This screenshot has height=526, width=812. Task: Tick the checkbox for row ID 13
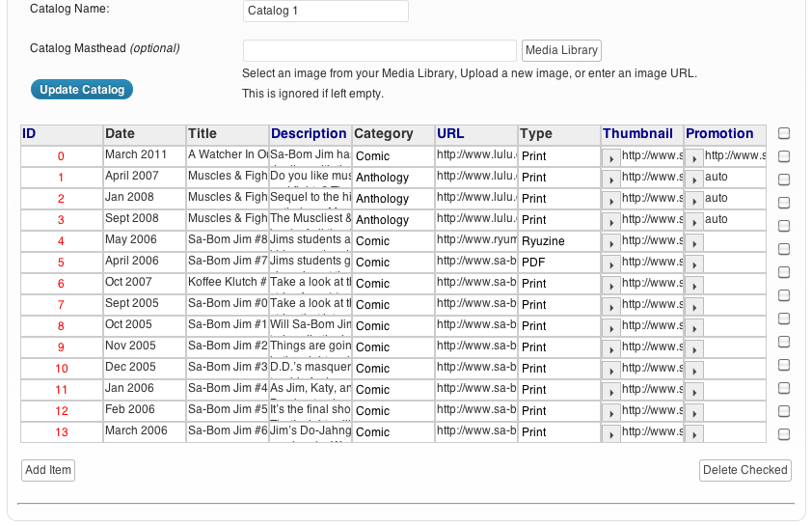click(x=784, y=434)
